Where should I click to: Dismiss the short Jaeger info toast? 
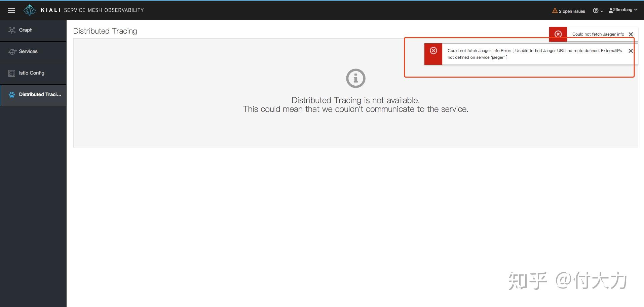click(631, 34)
